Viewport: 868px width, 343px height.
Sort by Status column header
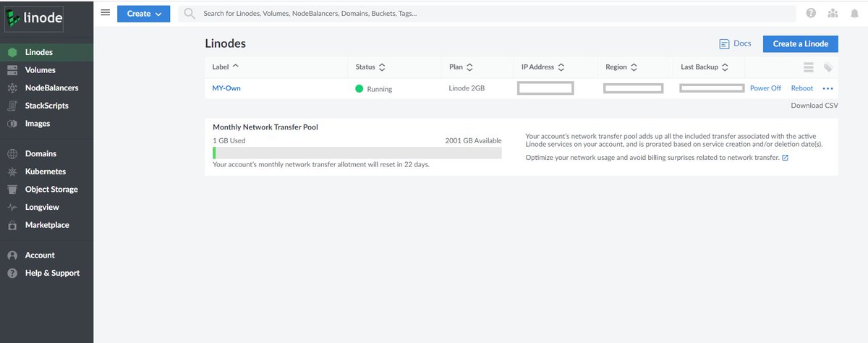coord(370,67)
